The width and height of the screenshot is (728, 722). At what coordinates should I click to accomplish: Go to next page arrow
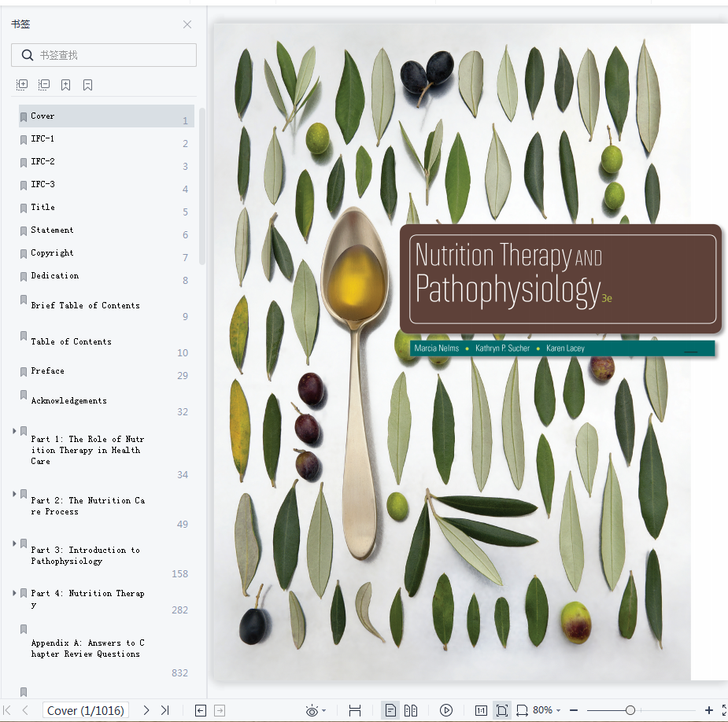coord(146,710)
